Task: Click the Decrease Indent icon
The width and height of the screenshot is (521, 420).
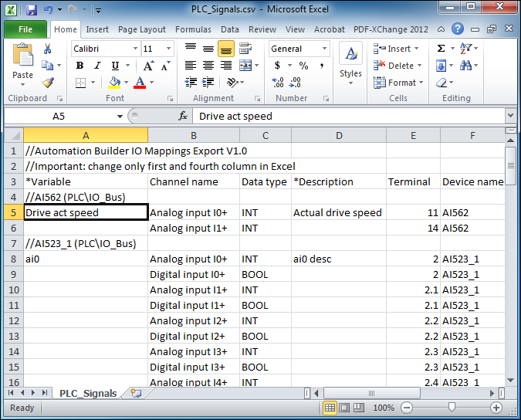Action: click(x=191, y=82)
